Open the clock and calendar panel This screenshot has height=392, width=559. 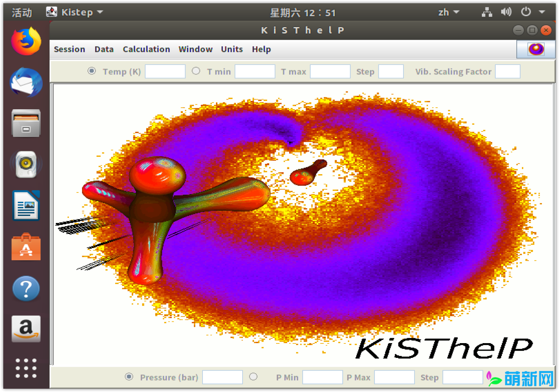coord(302,12)
